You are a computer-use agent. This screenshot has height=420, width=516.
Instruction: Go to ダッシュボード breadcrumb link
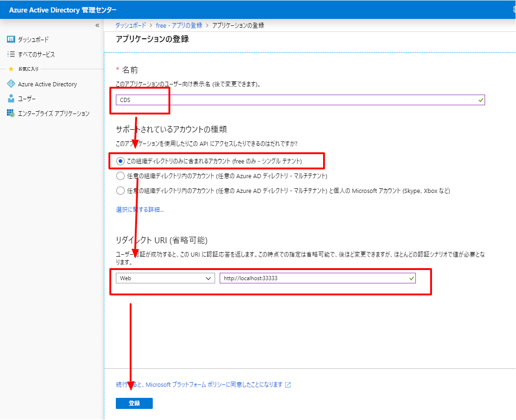tap(131, 25)
